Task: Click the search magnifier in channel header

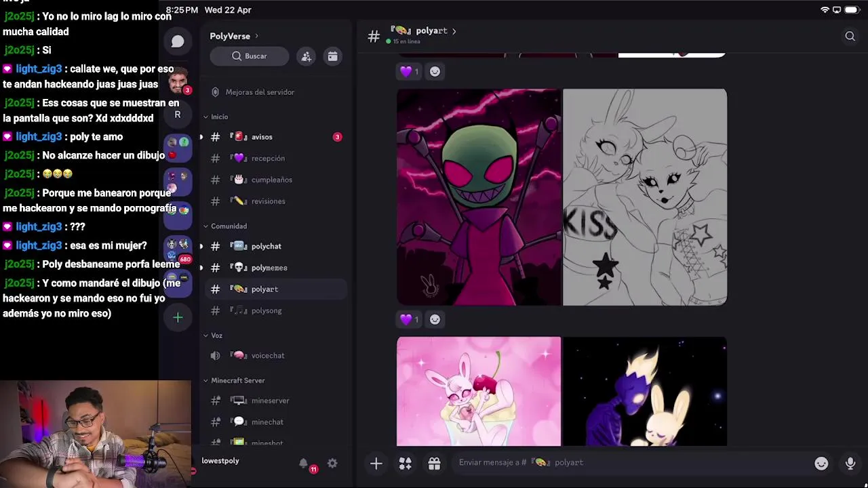Action: click(850, 37)
